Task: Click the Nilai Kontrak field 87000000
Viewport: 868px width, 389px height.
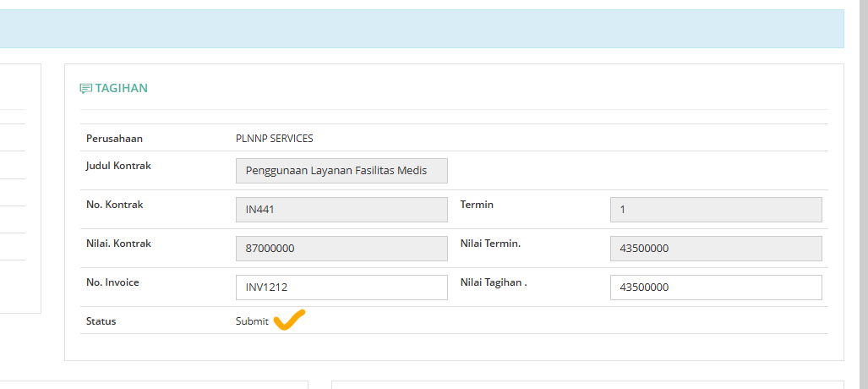Action: (341, 249)
